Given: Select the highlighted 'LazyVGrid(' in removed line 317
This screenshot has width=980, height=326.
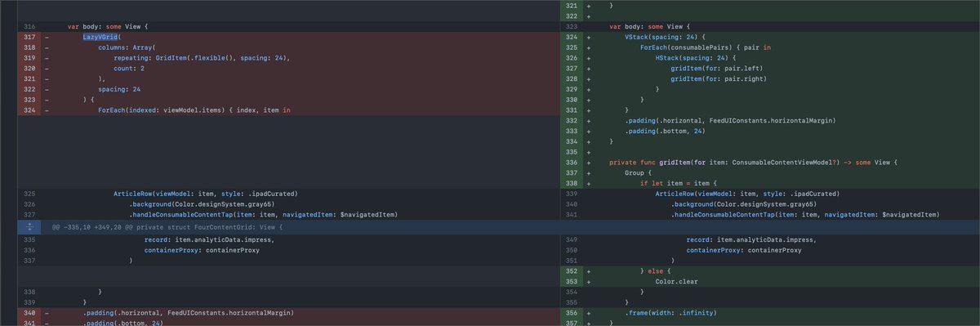Looking at the screenshot, I should click(101, 37).
